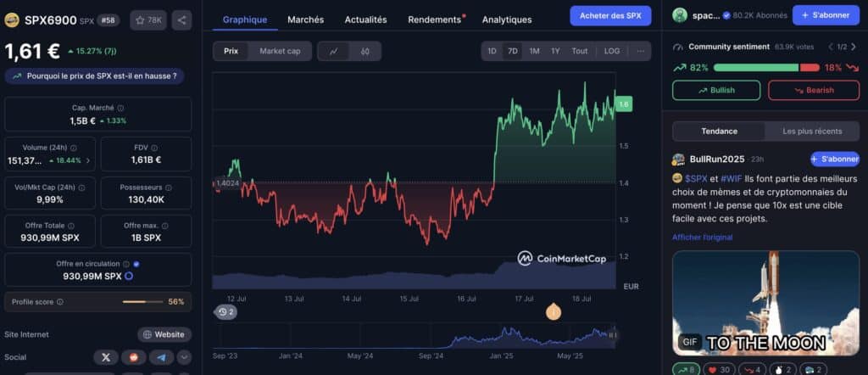Click the range selector handle on mini chart
Image resolution: width=868 pixels, height=375 pixels.
pos(612,334)
